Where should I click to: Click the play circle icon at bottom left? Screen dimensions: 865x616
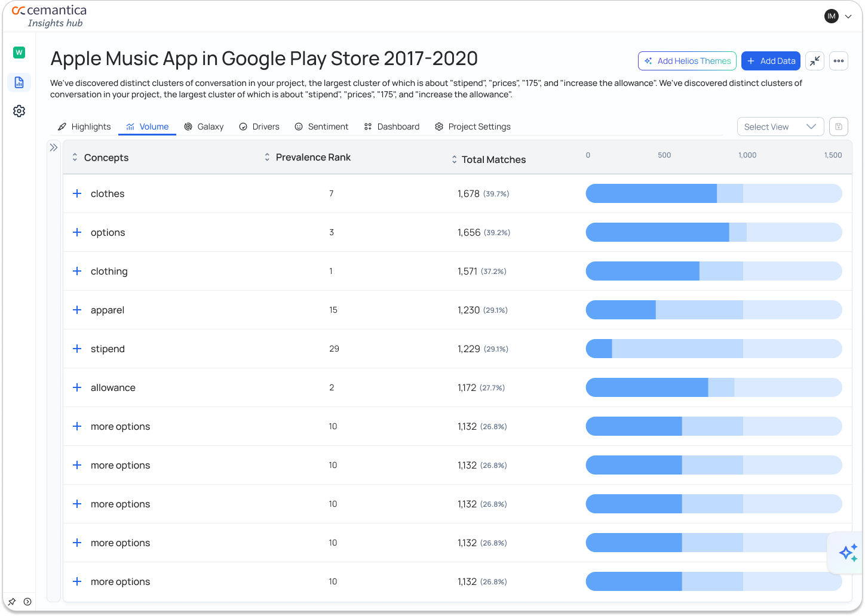[27, 602]
